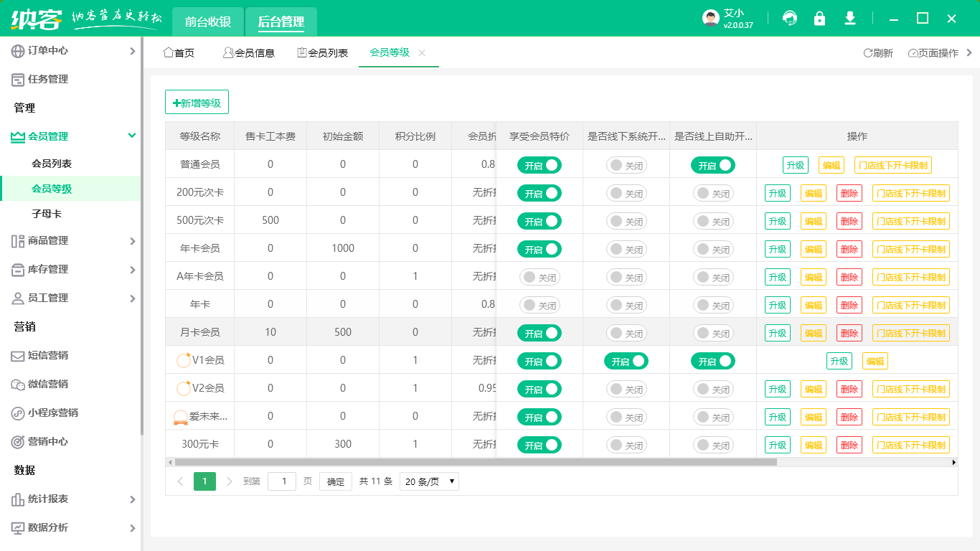Viewport: 980px width, 551px height.
Task: Open the customer service headset icon
Action: [790, 19]
